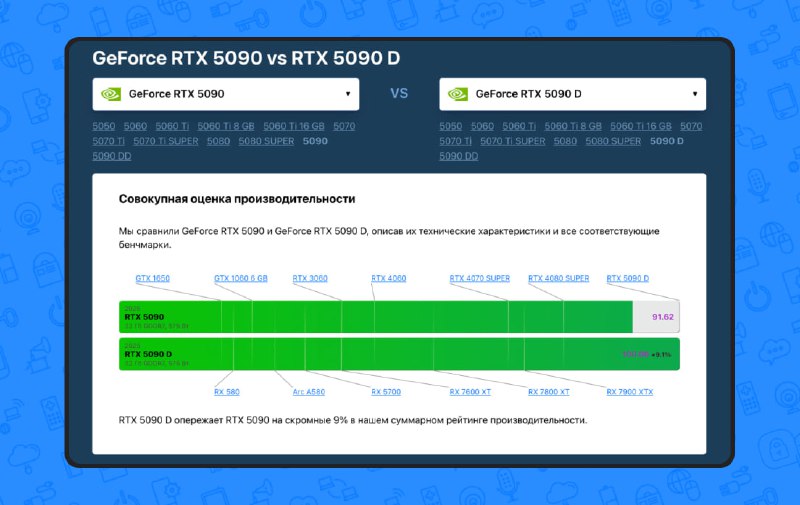This screenshot has width=800, height=505.
Task: Open RTX 4070 SUPER chart link
Action: coord(480,279)
